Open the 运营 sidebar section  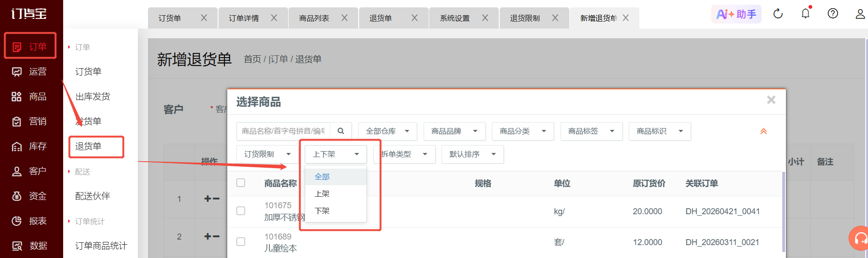29,71
